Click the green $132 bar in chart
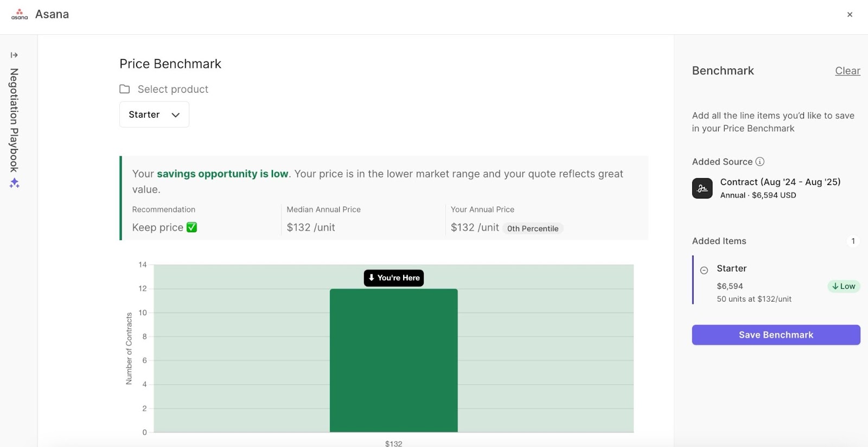This screenshot has width=868, height=447. pyautogui.click(x=394, y=360)
